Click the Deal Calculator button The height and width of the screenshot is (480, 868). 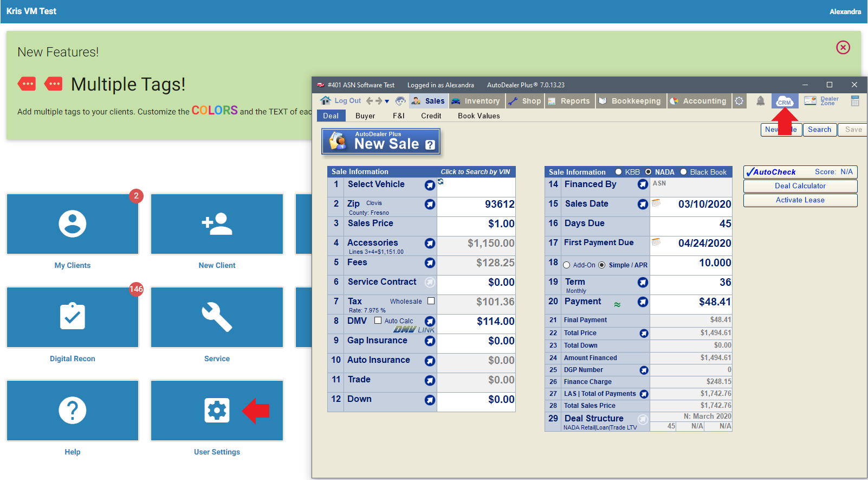coord(800,186)
